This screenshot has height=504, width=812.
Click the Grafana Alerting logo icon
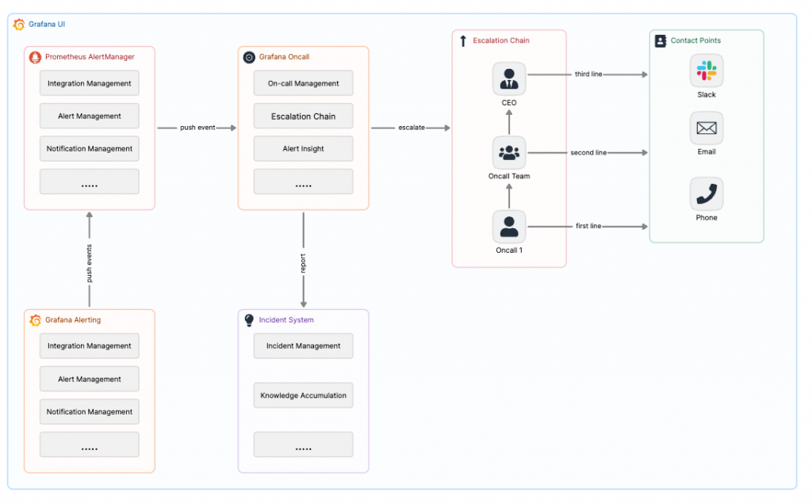(x=35, y=320)
